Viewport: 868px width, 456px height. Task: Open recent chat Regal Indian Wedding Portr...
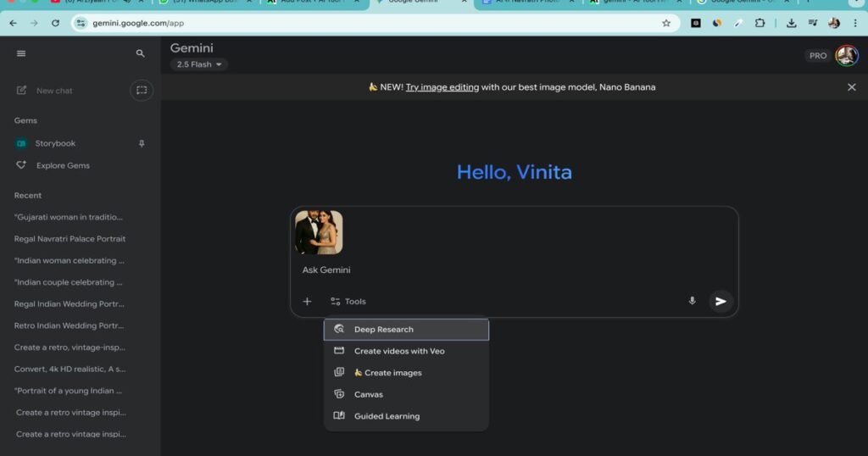[x=70, y=303]
